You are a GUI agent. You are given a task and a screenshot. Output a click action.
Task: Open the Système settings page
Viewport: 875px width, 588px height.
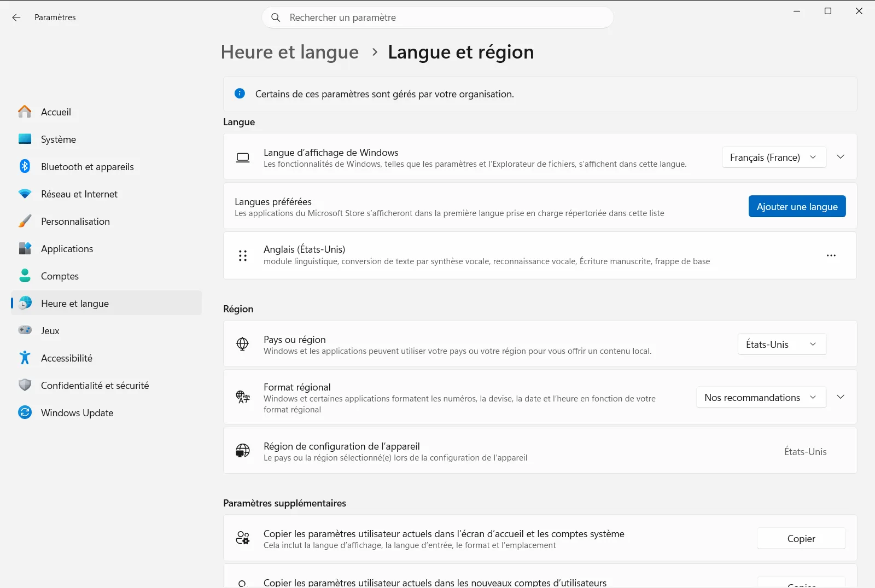(x=106, y=139)
